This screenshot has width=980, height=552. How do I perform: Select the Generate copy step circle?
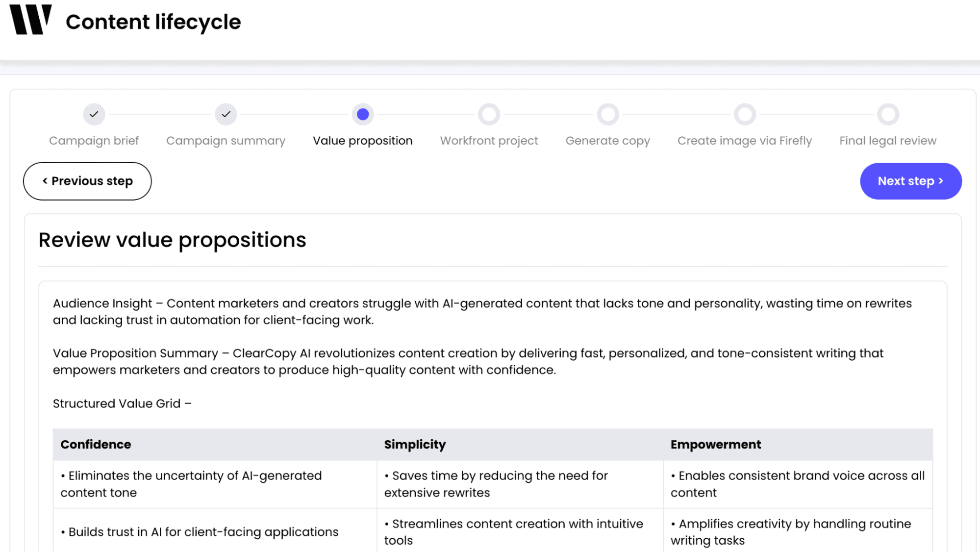click(x=608, y=114)
